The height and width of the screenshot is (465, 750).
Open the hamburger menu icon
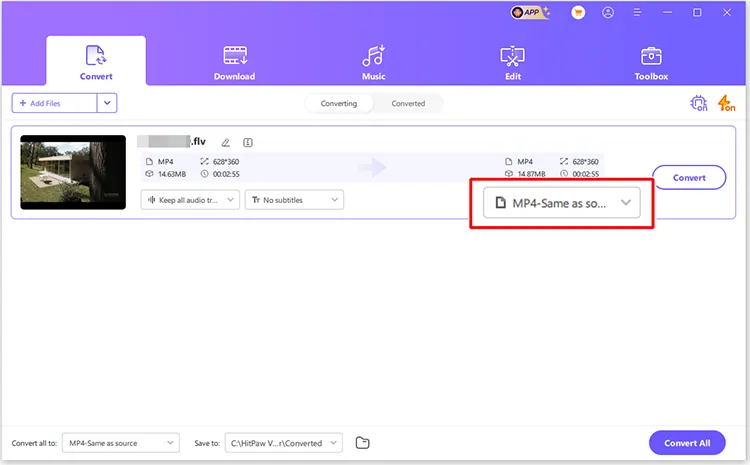(x=638, y=12)
